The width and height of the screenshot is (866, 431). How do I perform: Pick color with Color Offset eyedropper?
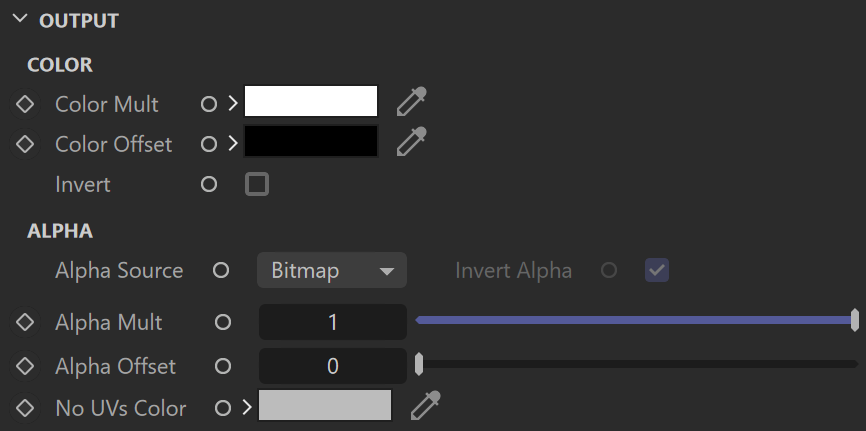pyautogui.click(x=412, y=141)
